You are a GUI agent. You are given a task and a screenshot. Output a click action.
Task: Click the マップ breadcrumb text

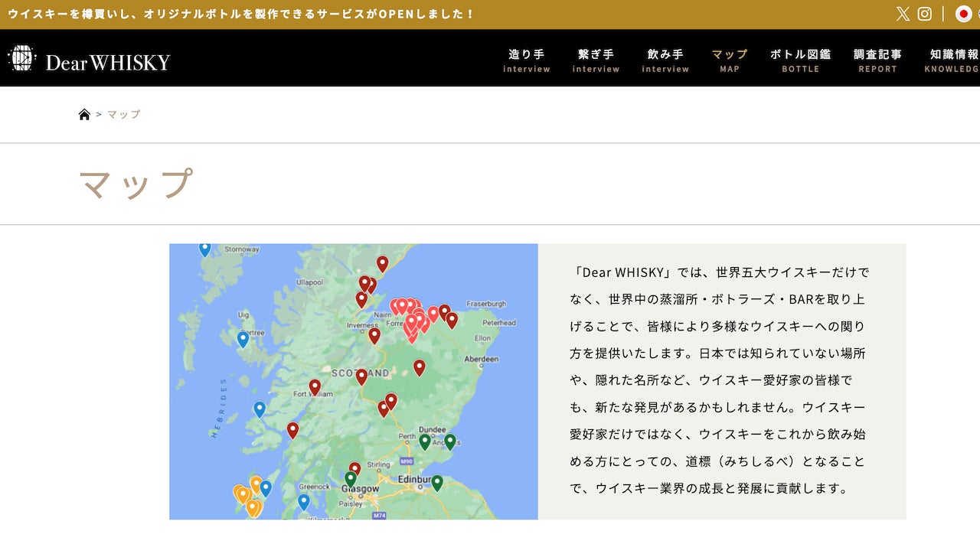(x=124, y=114)
